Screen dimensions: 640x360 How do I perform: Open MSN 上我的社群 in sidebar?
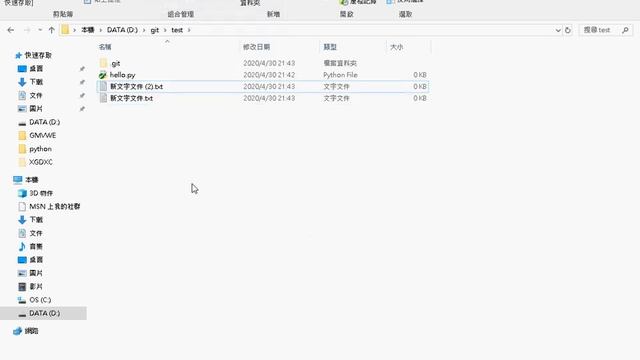click(x=54, y=207)
